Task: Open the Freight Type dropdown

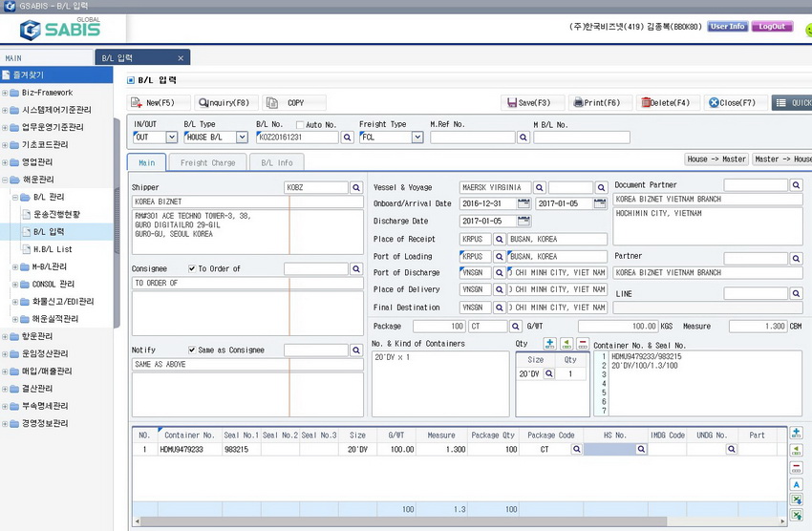Action: point(417,138)
